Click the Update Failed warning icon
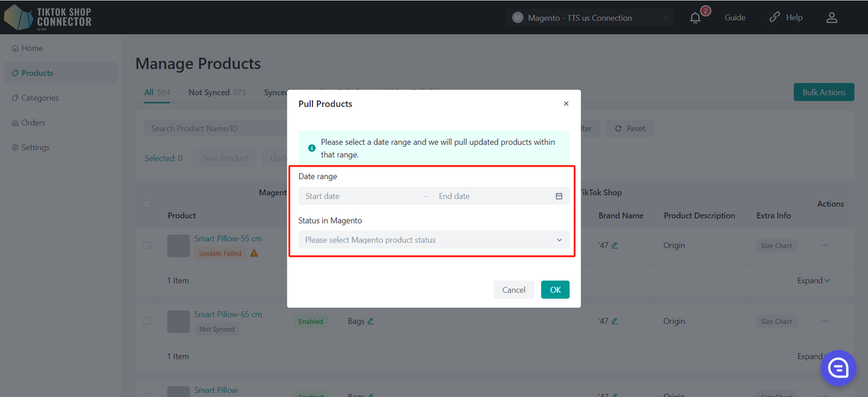Screen dimensions: 868x397 [254, 253]
